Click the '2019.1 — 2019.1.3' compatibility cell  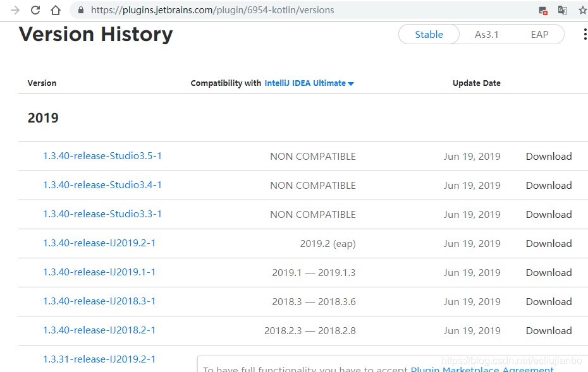[314, 273]
